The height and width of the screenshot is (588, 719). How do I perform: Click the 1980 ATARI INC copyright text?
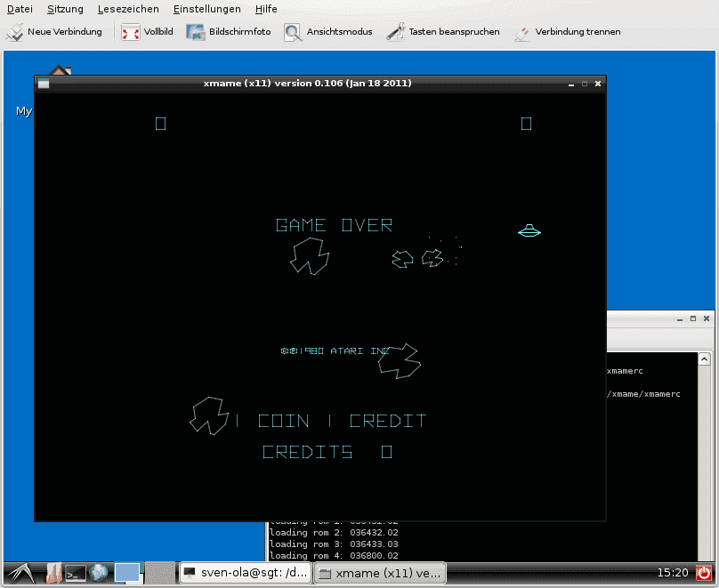[335, 350]
